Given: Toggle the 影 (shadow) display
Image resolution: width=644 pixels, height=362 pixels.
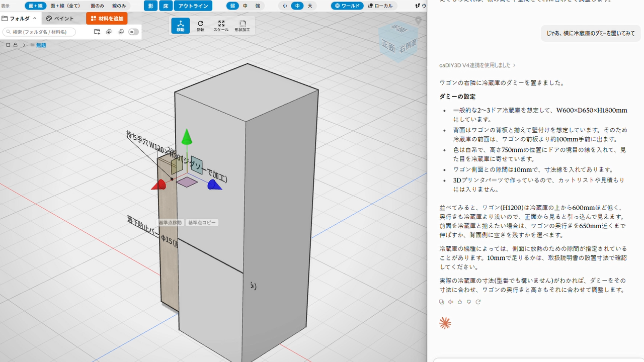Looking at the screenshot, I should pos(150,6).
